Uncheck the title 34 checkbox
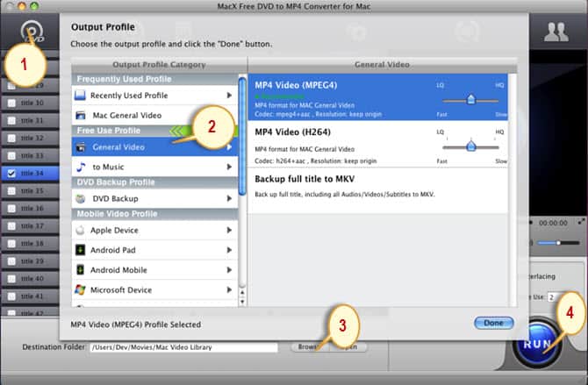 11,173
